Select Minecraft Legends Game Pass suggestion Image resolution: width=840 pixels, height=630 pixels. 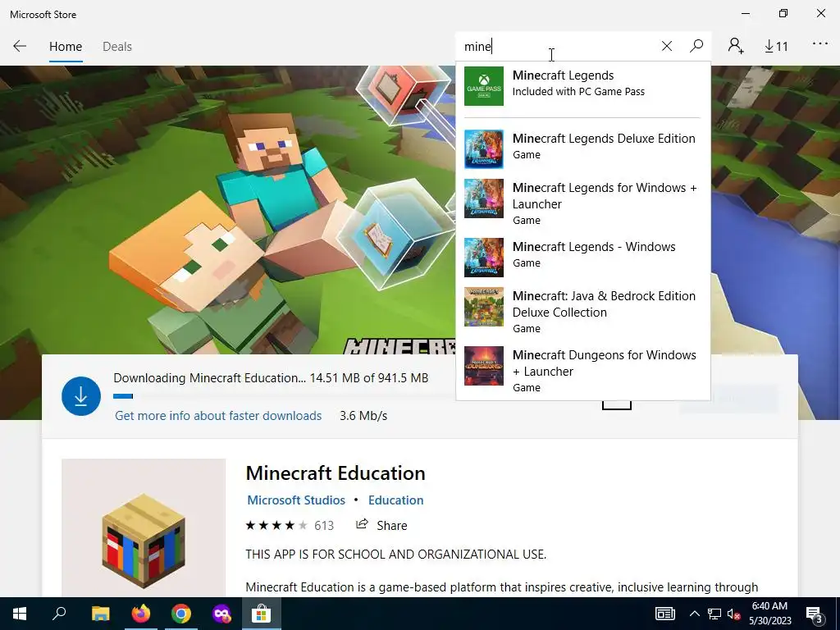[x=583, y=85]
